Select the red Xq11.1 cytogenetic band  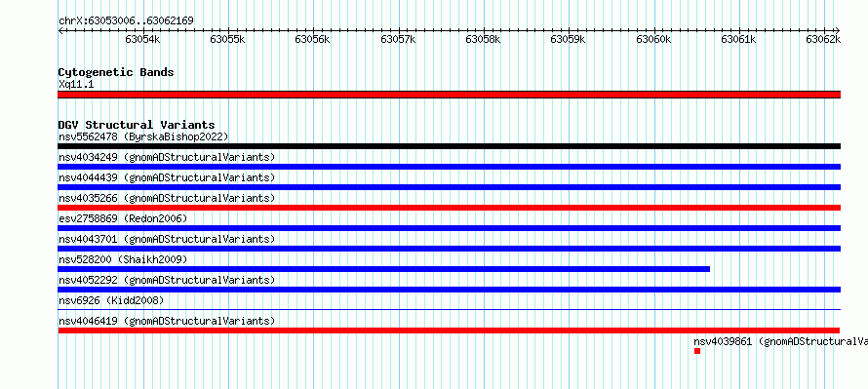tap(449, 95)
